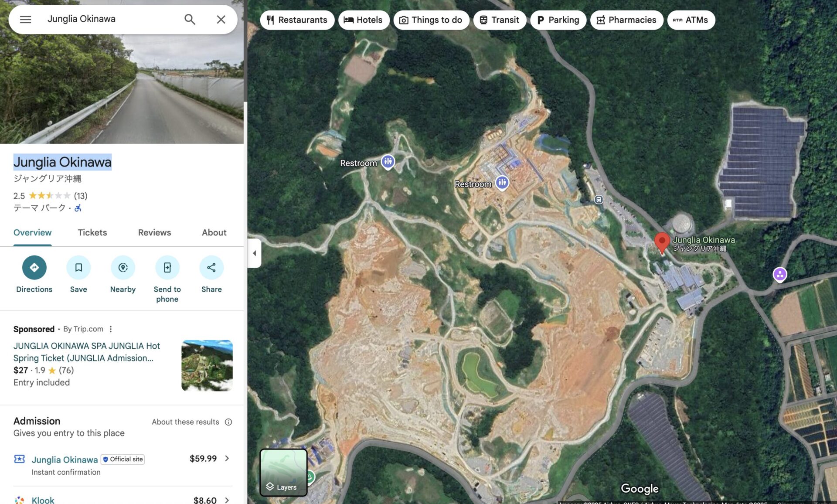Image resolution: width=837 pixels, height=504 pixels.
Task: Clear the search with the X icon
Action: [x=221, y=19]
